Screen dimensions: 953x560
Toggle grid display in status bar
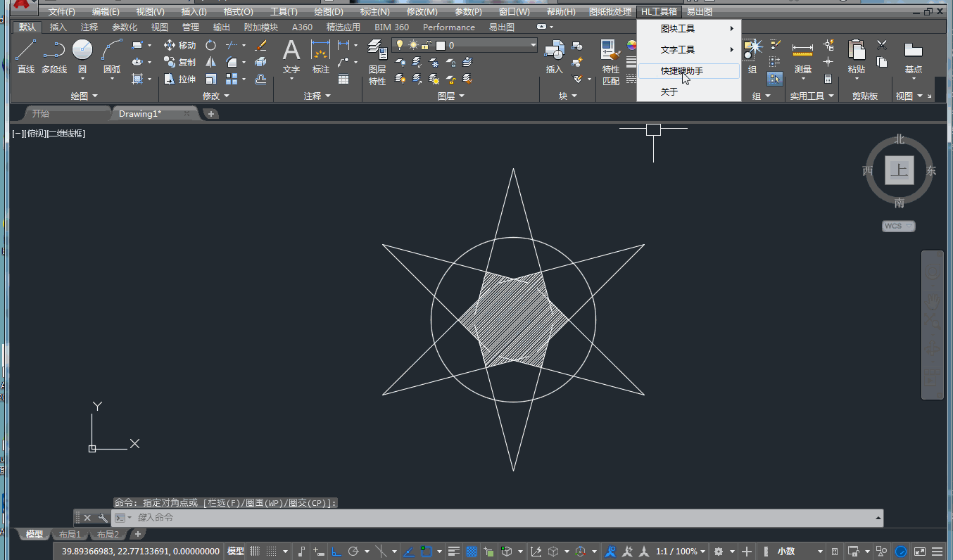click(255, 552)
